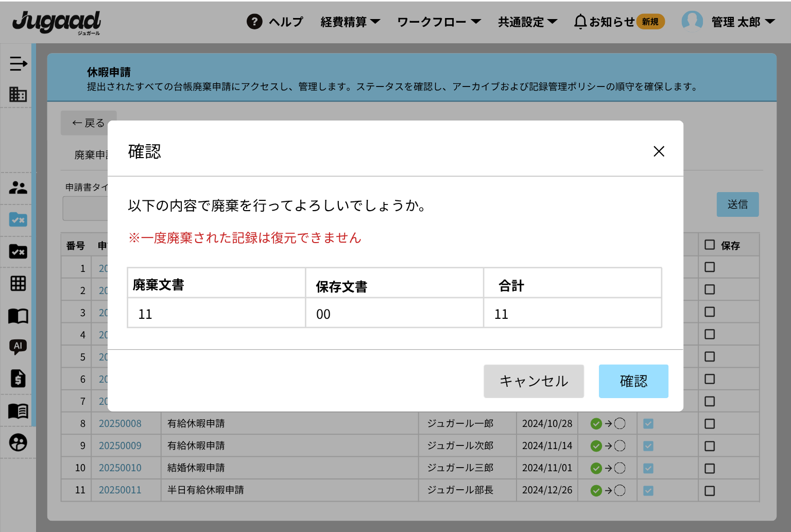
Task: Check the 保存 box for row 11
Action: [710, 491]
